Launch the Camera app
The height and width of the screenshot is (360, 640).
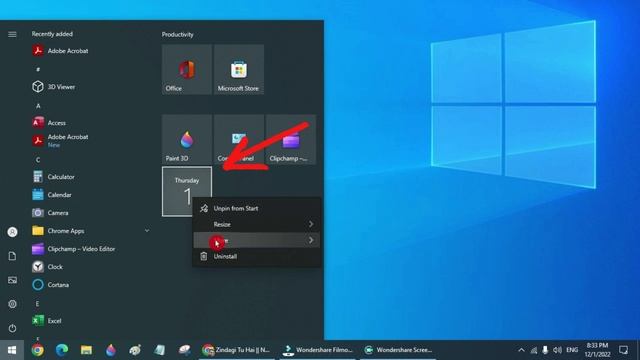click(x=50, y=213)
